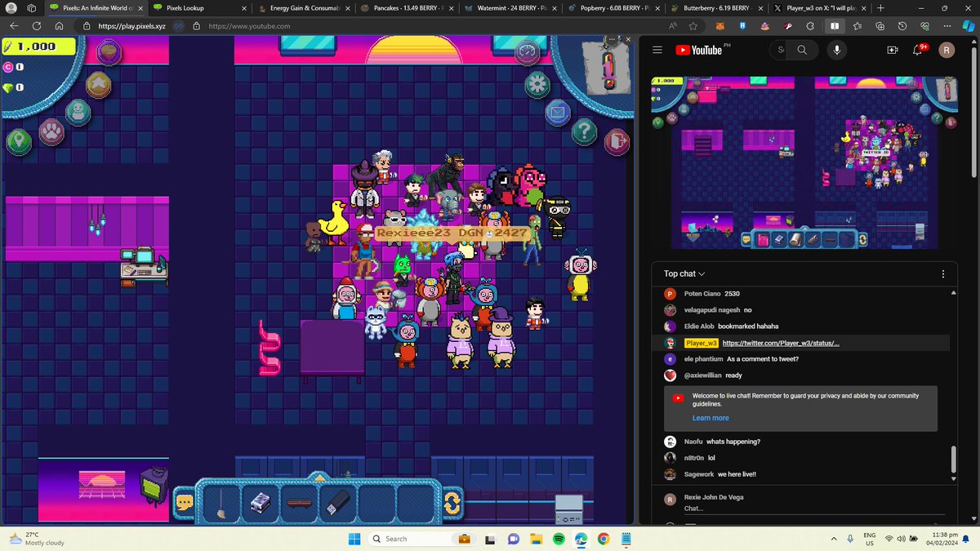This screenshot has height=551, width=980.
Task: Open the MetaMask fox extension
Action: pyautogui.click(x=720, y=26)
